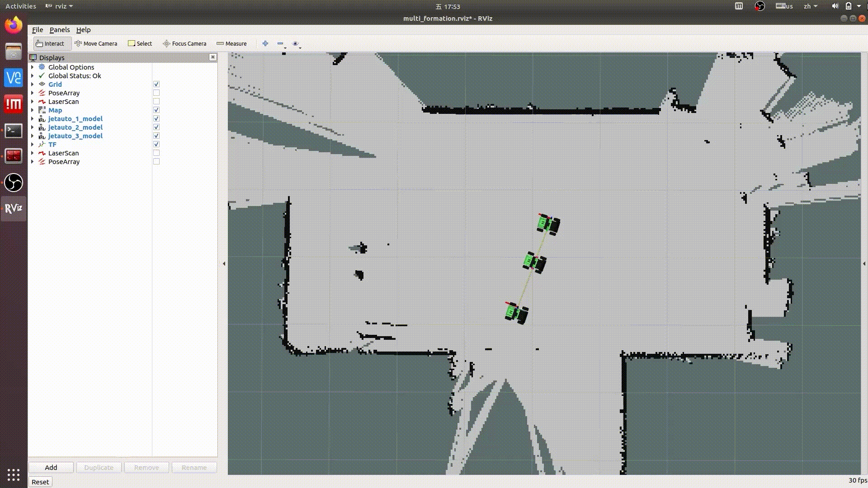Open the Firefox dock icon
The height and width of the screenshot is (488, 868).
point(14,25)
